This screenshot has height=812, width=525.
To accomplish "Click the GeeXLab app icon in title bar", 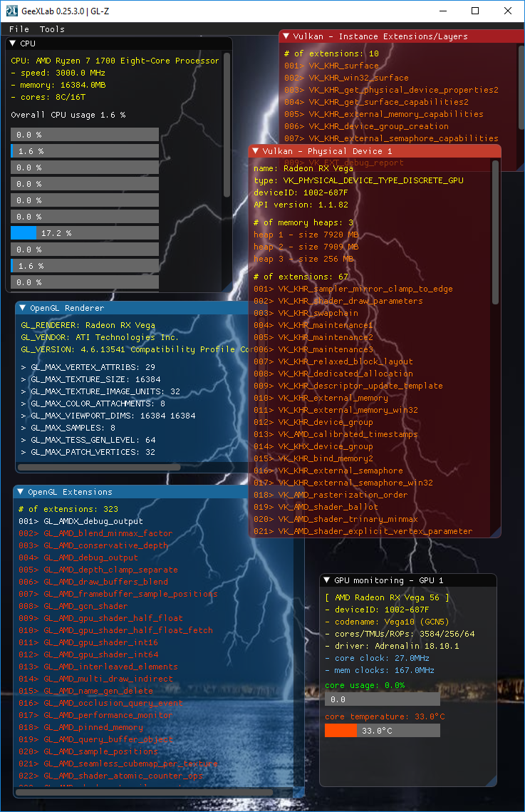I will coord(12,11).
